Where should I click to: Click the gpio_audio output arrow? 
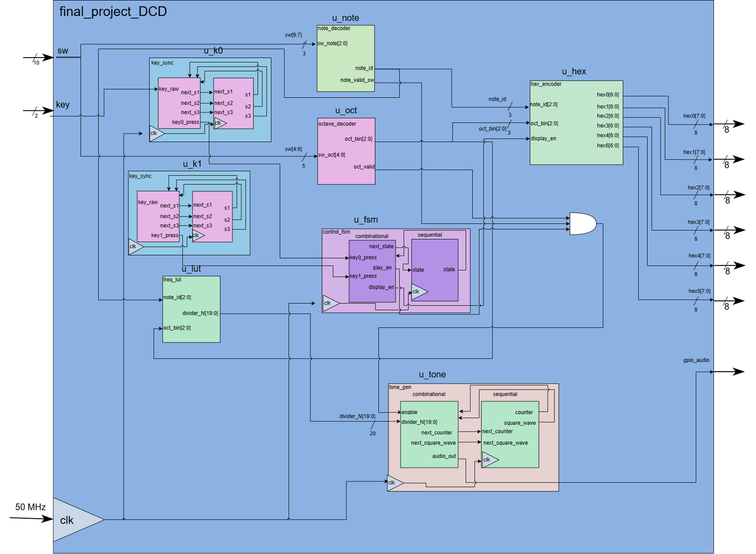[x=729, y=372]
